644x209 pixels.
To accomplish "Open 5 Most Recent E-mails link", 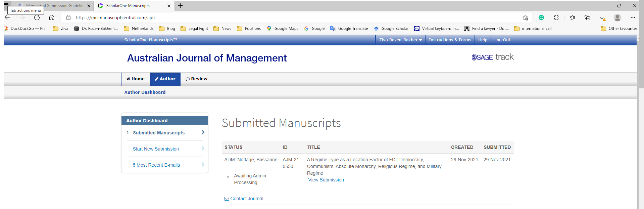I will click(x=156, y=165).
